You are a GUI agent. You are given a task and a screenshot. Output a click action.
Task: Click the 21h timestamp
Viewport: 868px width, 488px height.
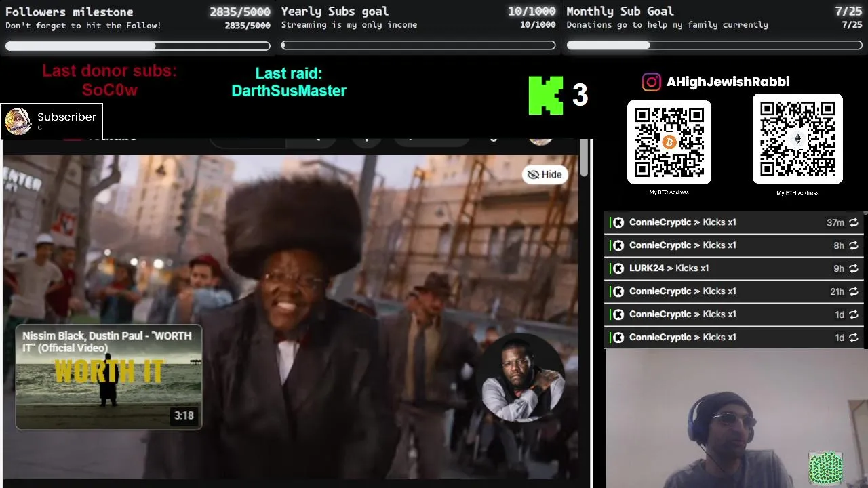point(837,291)
